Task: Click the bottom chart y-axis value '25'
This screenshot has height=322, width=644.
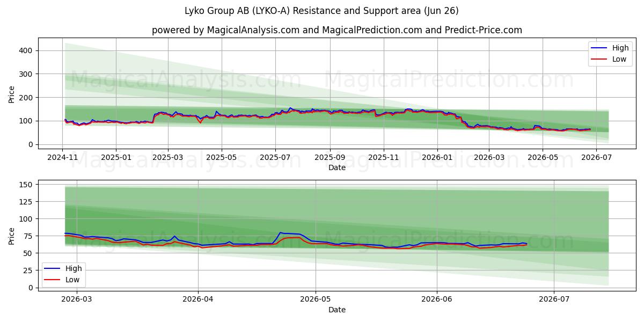Action: (x=28, y=270)
